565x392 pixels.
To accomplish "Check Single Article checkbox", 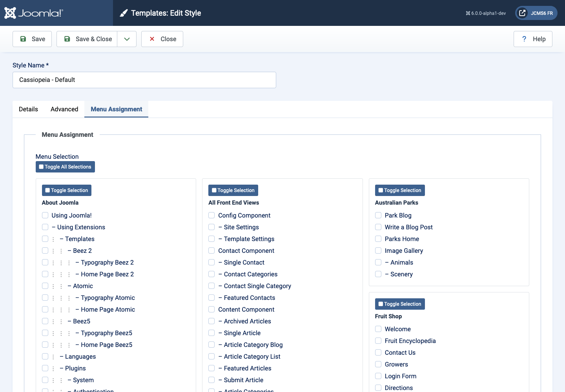I will [x=211, y=333].
